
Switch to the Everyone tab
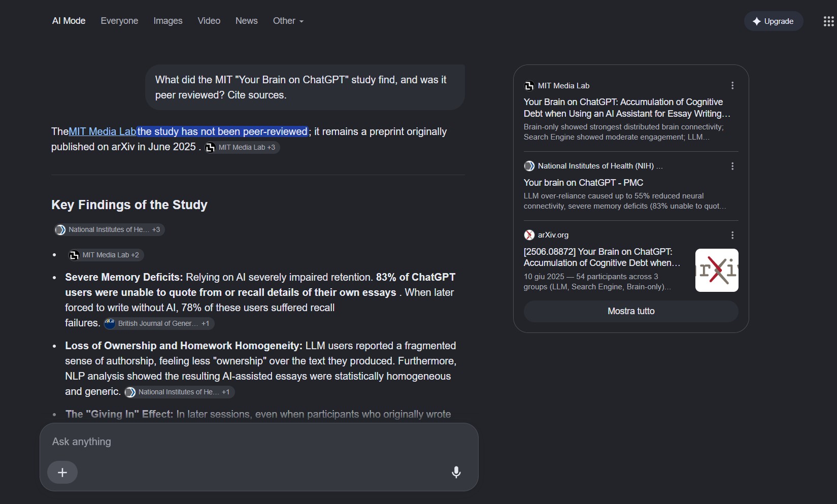coord(119,21)
